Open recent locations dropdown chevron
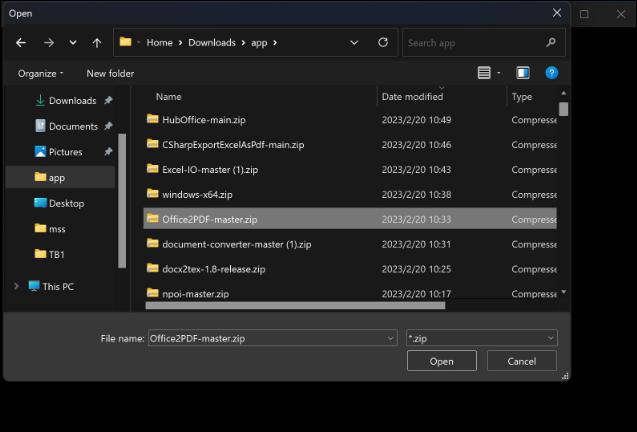 click(73, 43)
